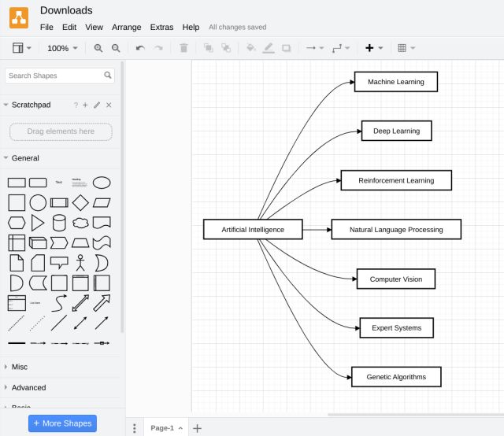Click the Search Shapes input field
Image resolution: width=504 pixels, height=436 pixels.
[x=60, y=76]
